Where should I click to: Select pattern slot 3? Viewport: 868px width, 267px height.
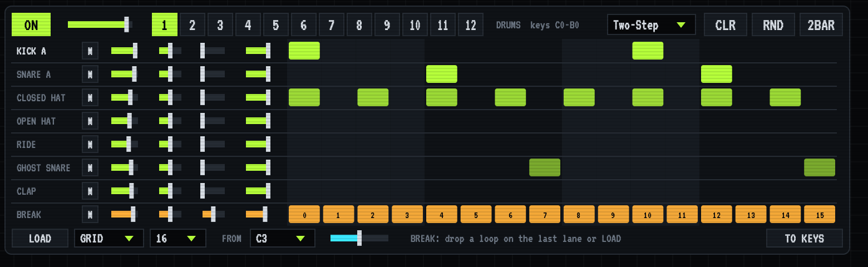(220, 25)
